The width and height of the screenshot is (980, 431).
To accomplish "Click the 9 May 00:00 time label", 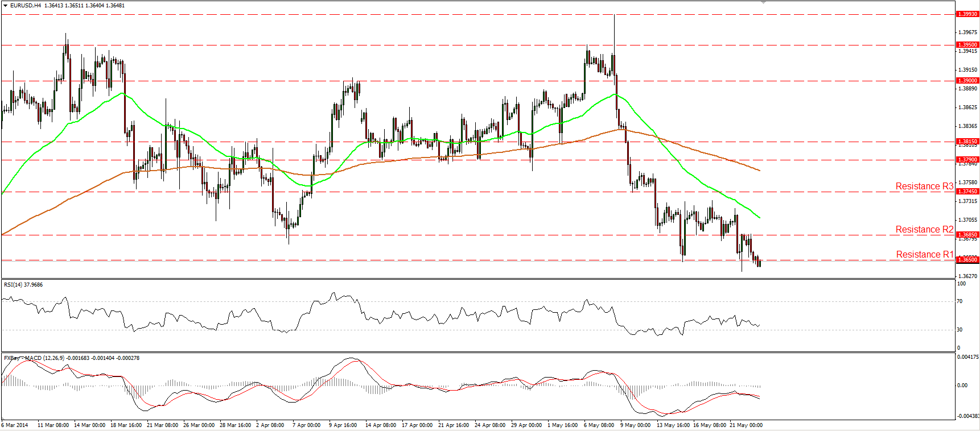I will click(635, 425).
